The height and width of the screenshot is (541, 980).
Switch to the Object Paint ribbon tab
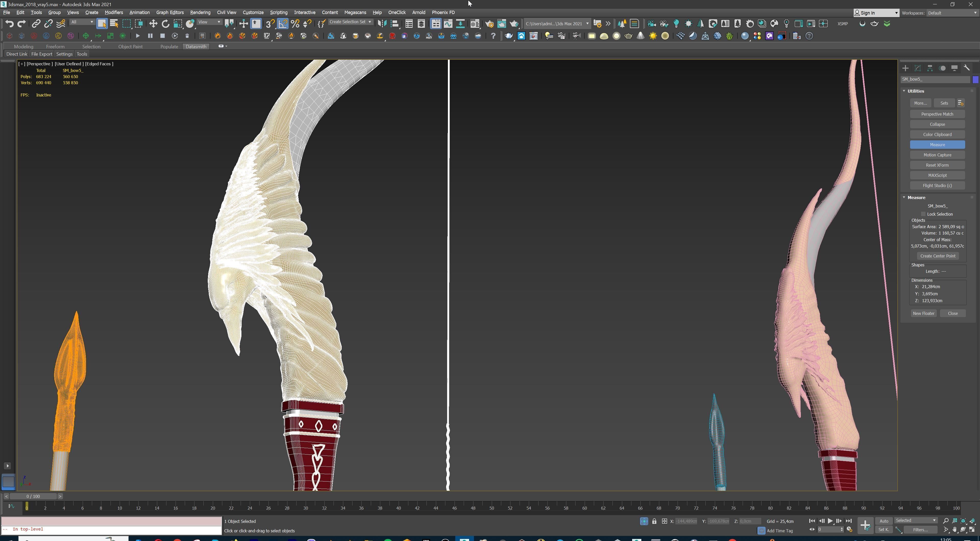coord(130,46)
